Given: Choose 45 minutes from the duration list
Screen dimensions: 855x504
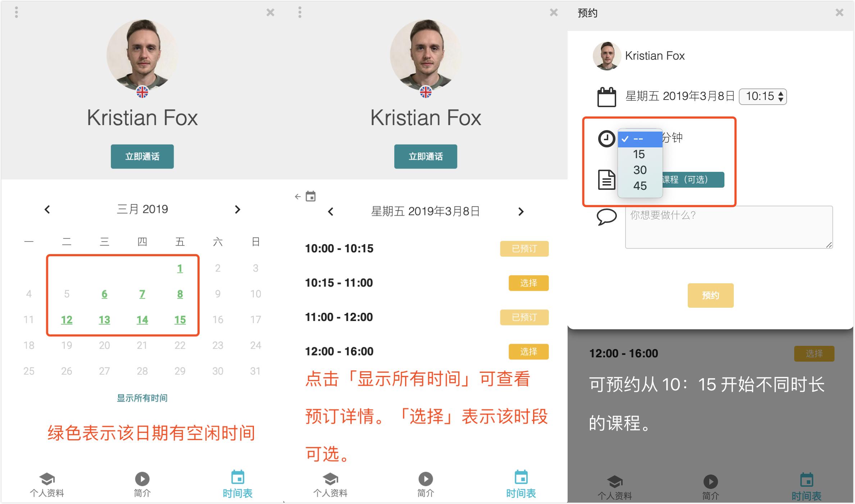Looking at the screenshot, I should (x=640, y=186).
